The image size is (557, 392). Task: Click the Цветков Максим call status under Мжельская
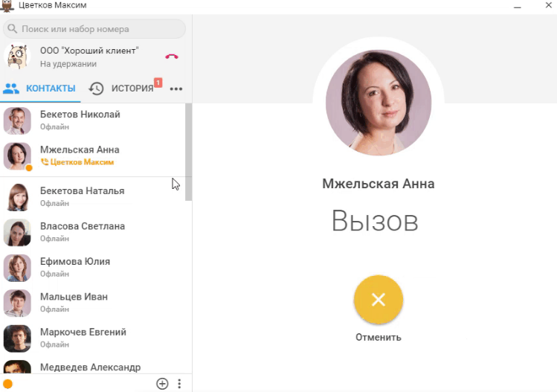tap(77, 162)
